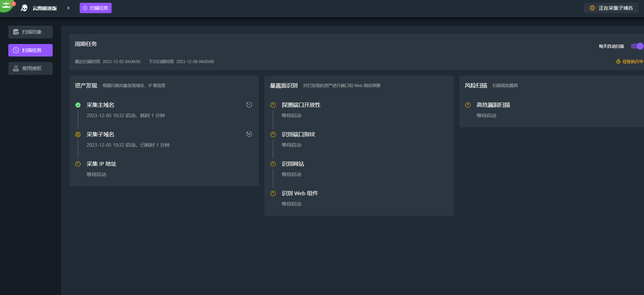This screenshot has width=644, height=295.
Task: Click the running status icon for 采集子域名
Action: (x=78, y=135)
